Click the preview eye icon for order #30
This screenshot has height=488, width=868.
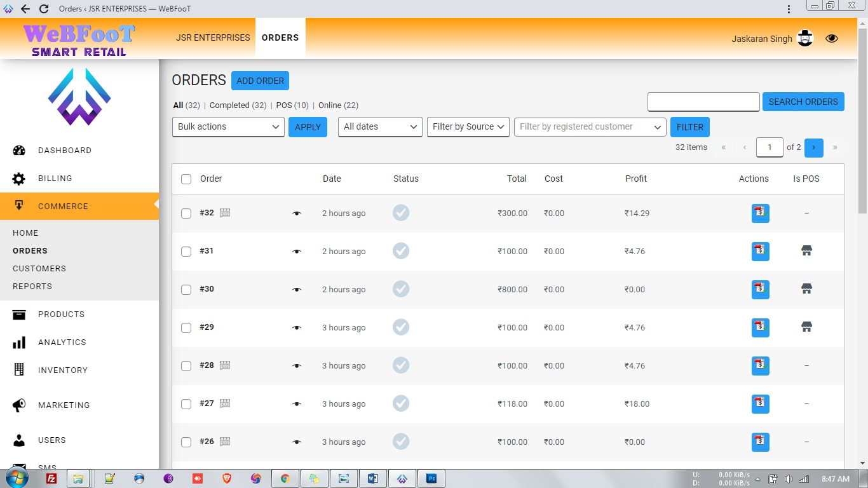(x=297, y=290)
